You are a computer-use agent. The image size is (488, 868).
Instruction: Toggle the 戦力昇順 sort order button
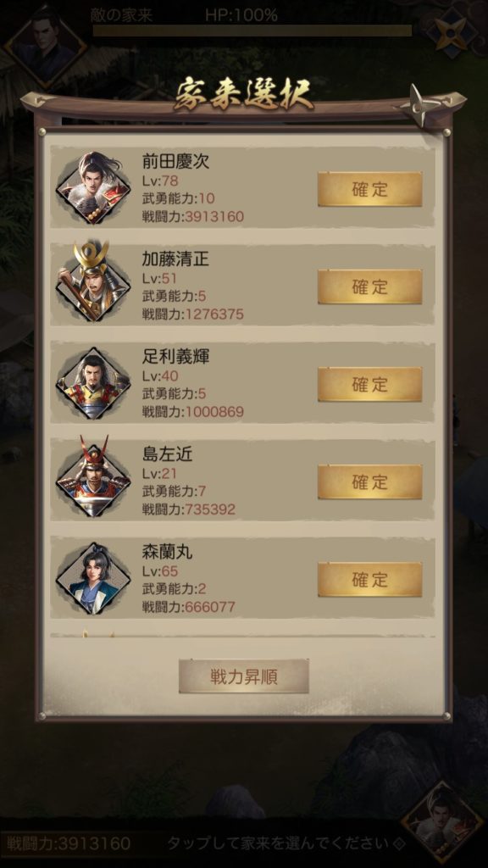243,676
